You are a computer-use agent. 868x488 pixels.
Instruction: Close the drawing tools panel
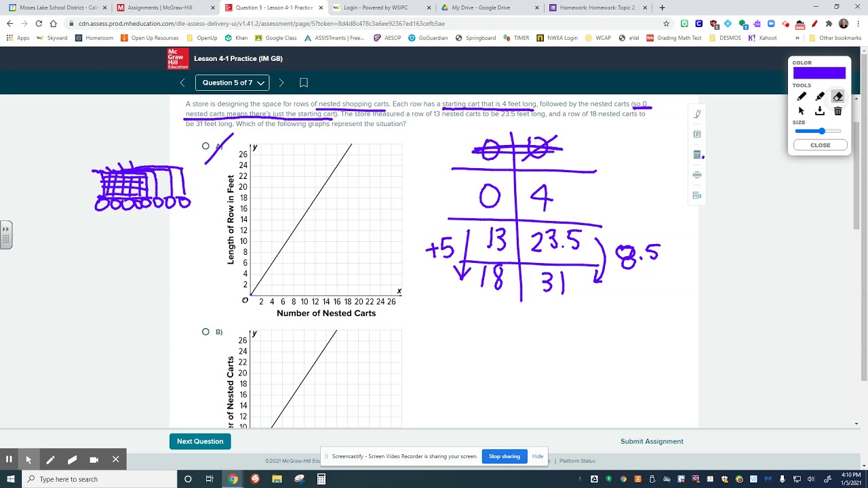[820, 145]
